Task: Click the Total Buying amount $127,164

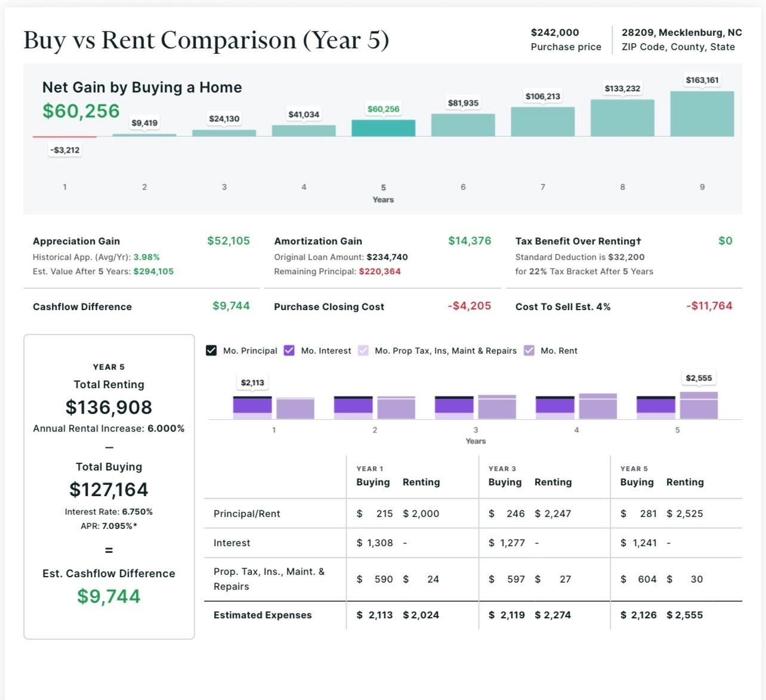Action: [109, 490]
